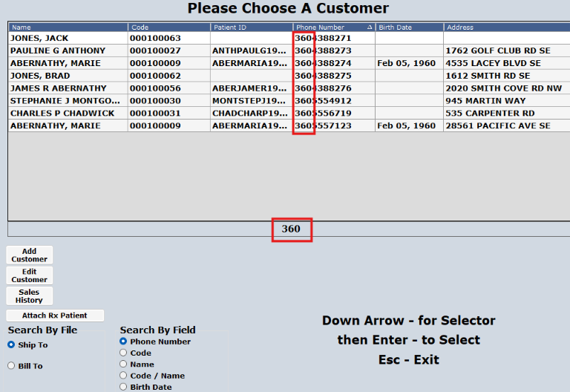
Task: Click Attach Rx Patient button
Action: point(55,316)
